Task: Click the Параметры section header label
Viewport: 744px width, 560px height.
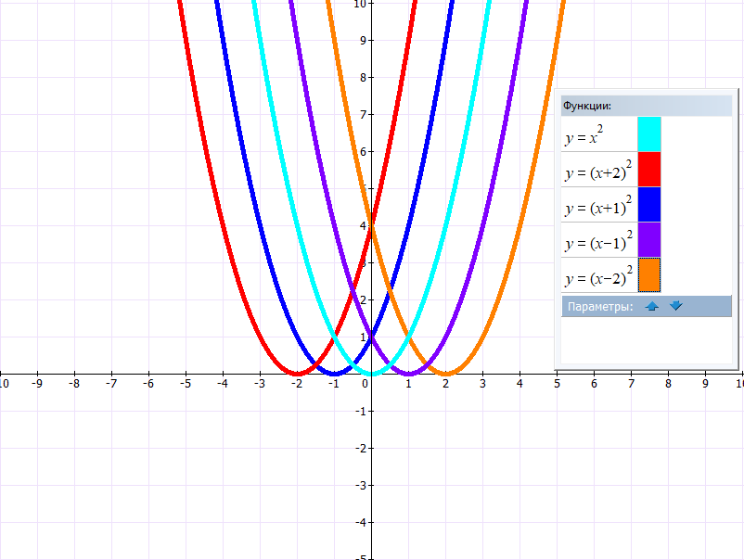Action: coord(600,307)
